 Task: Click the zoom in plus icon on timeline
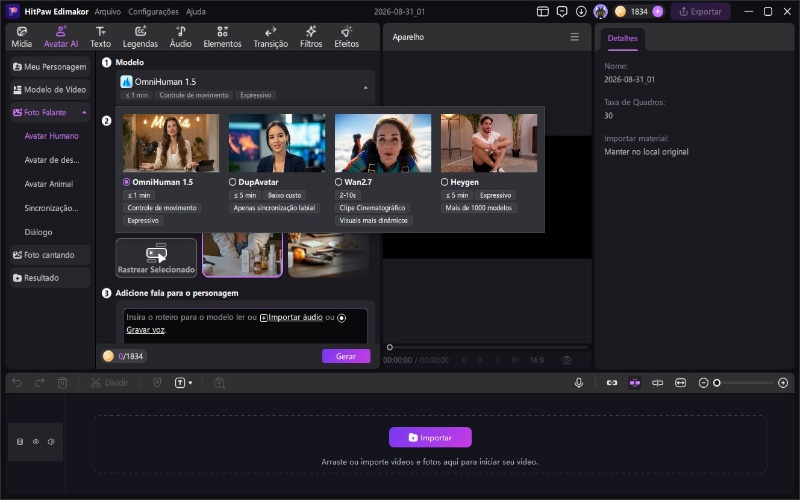[x=783, y=383]
